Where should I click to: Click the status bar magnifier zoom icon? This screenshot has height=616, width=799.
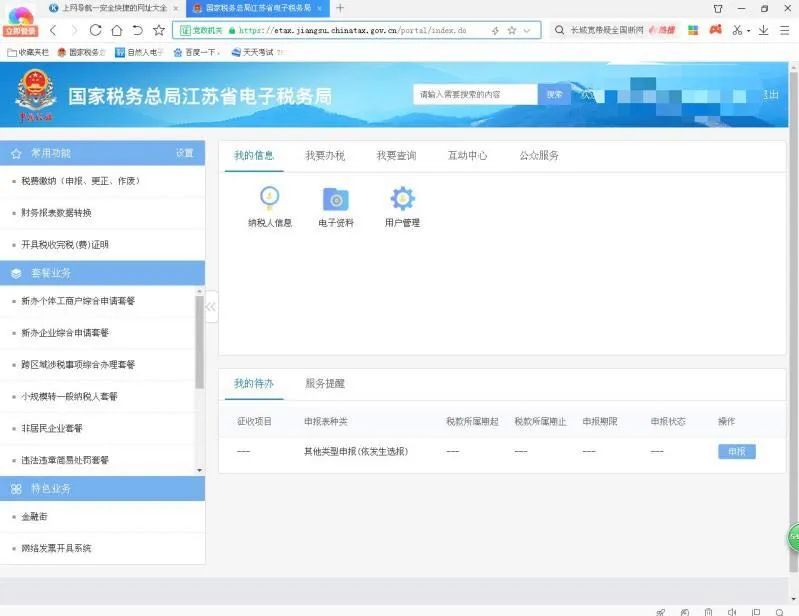coord(780,611)
